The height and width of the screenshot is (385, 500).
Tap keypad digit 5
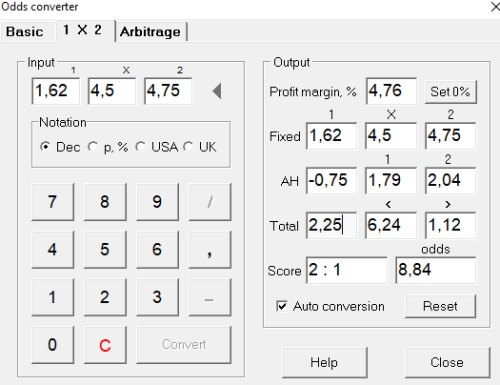click(x=105, y=249)
